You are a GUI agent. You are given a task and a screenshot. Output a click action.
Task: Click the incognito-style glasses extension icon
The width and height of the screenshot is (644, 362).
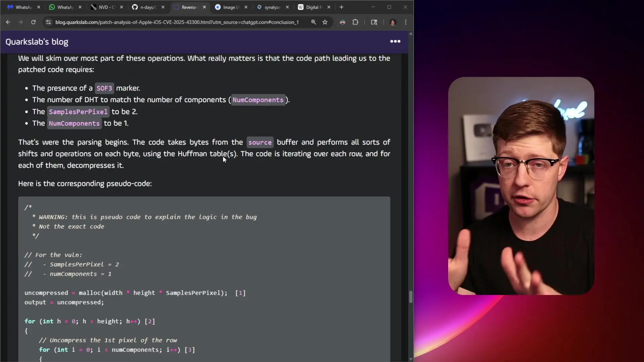(x=342, y=22)
